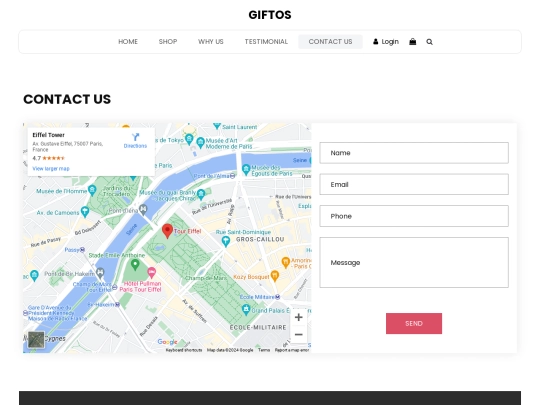Open the shopping bag icon in navbar
540x405 pixels.
point(412,42)
